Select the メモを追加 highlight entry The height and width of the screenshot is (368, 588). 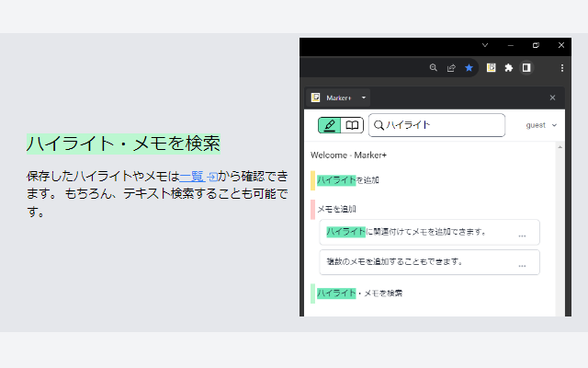coord(336,209)
